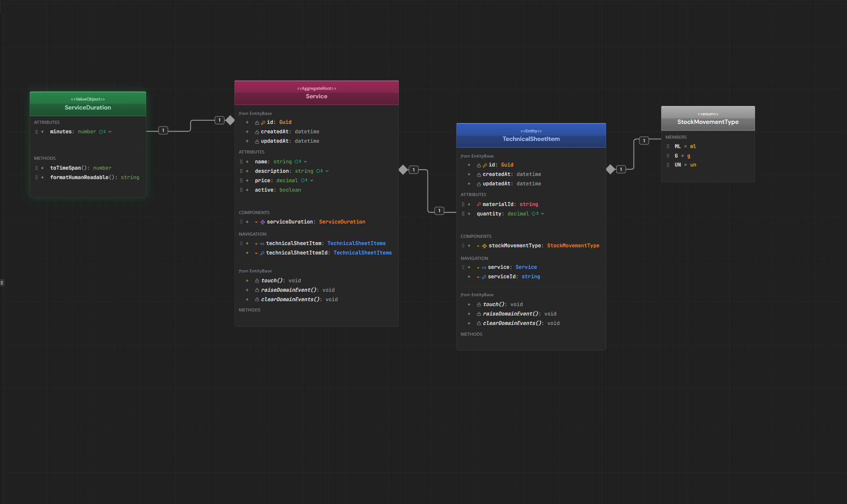Select the StockMovementType enum header

click(x=708, y=118)
